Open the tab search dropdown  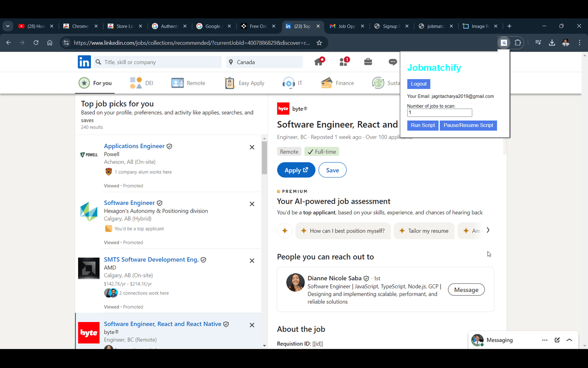coord(8,26)
